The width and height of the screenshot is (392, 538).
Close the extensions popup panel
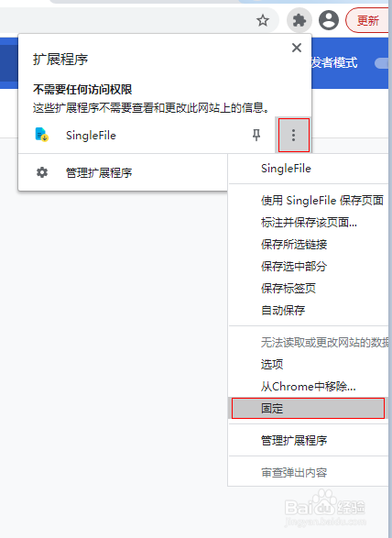pyautogui.click(x=297, y=48)
